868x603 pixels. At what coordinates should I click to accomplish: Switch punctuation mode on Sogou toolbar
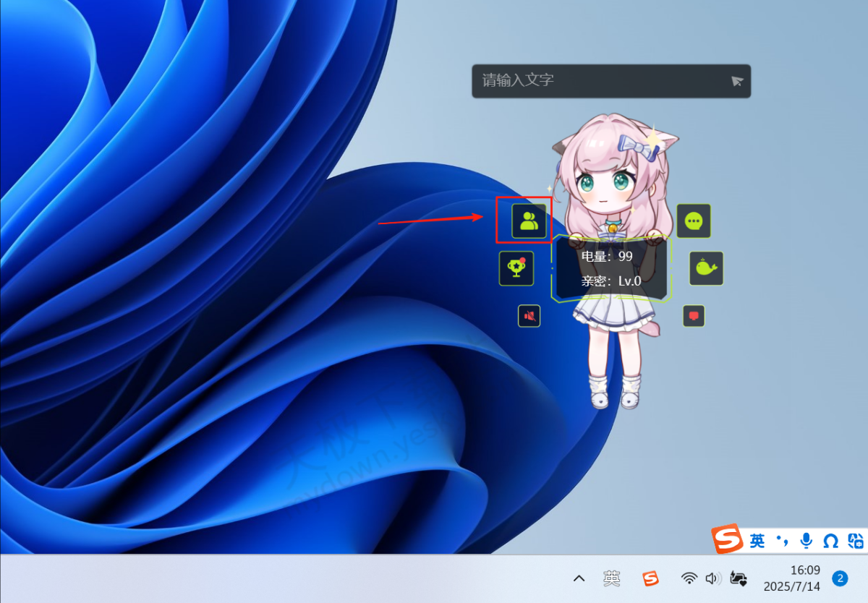[x=781, y=541]
